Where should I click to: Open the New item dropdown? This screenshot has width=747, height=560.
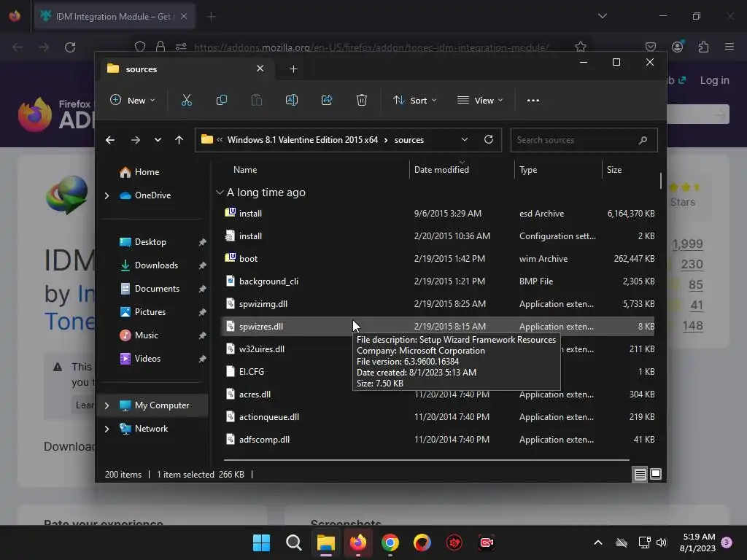133,101
